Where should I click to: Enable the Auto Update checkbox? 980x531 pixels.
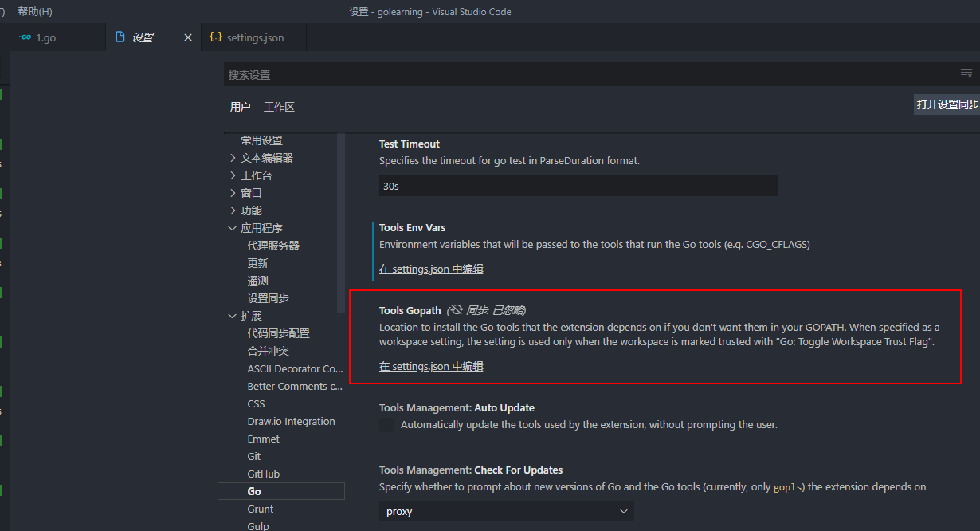(387, 425)
